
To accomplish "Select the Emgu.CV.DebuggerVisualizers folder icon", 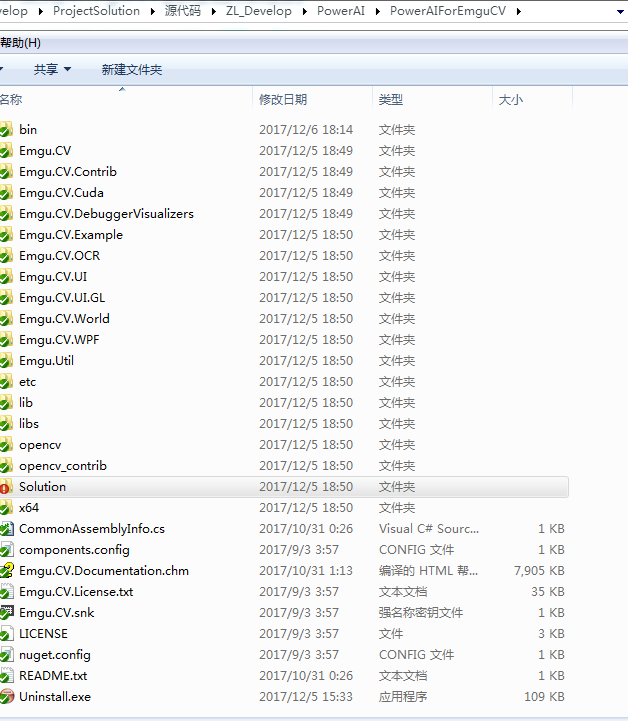I will (6, 214).
